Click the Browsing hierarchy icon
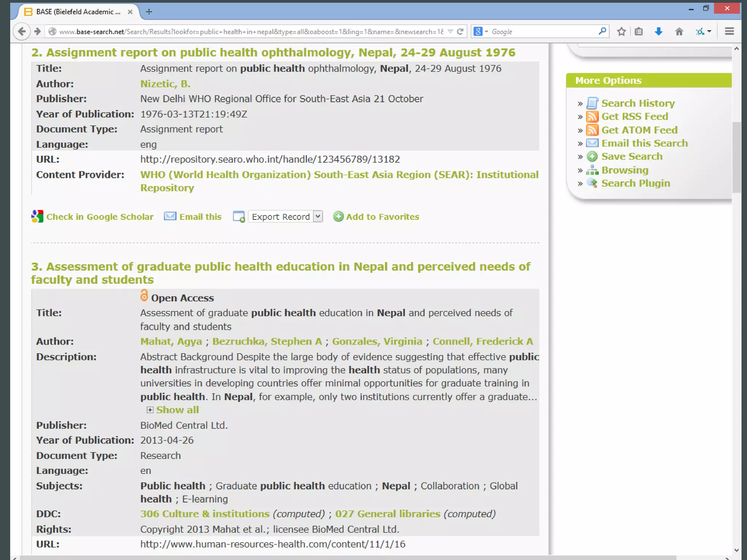Image resolution: width=747 pixels, height=560 pixels. (x=592, y=170)
